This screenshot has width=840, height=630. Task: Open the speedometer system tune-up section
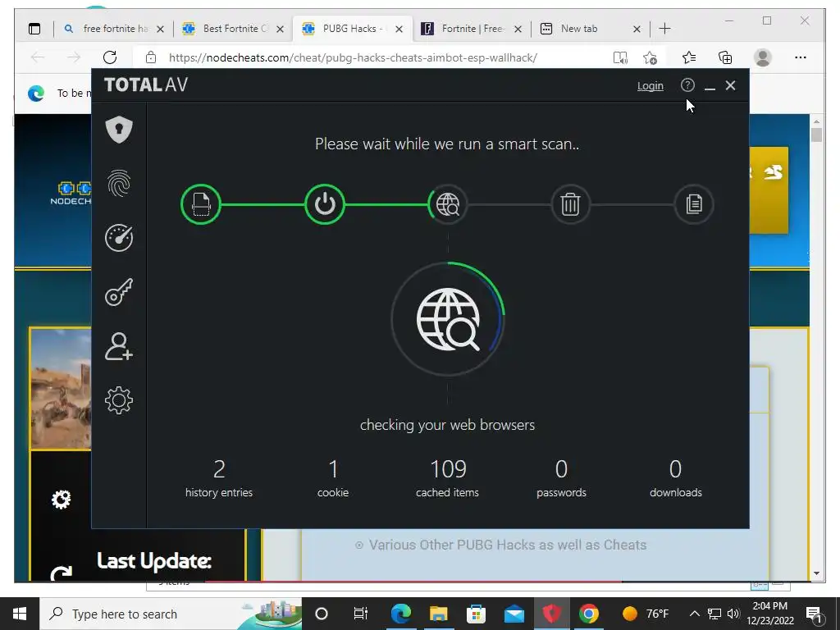click(x=119, y=238)
